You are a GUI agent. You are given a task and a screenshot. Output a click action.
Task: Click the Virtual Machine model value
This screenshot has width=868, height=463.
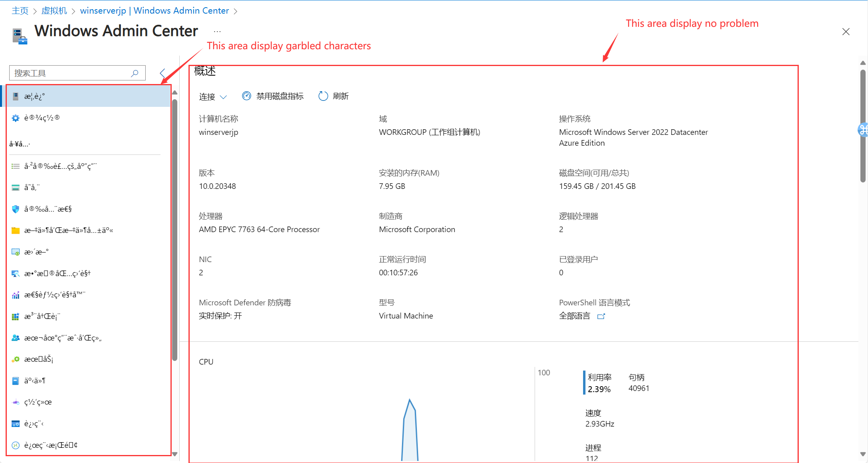(406, 316)
